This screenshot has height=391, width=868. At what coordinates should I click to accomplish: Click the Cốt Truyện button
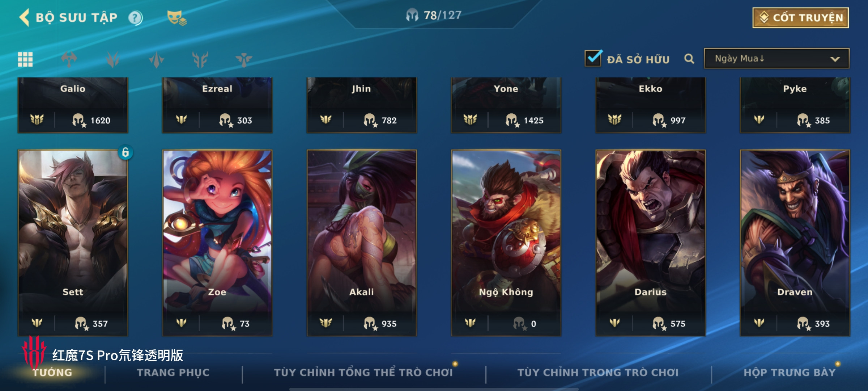pyautogui.click(x=801, y=18)
